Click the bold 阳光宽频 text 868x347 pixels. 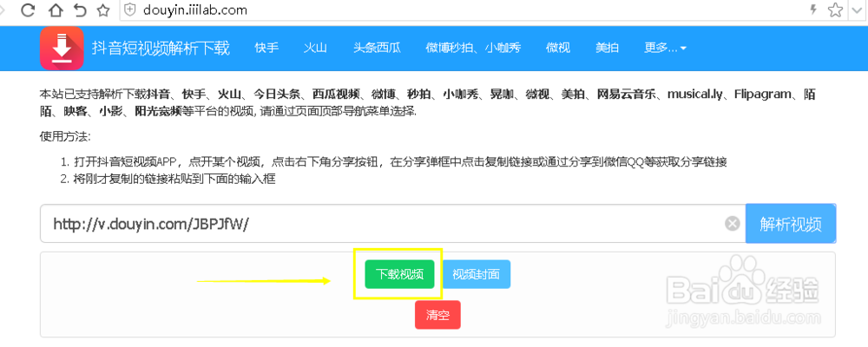pyautogui.click(x=158, y=112)
